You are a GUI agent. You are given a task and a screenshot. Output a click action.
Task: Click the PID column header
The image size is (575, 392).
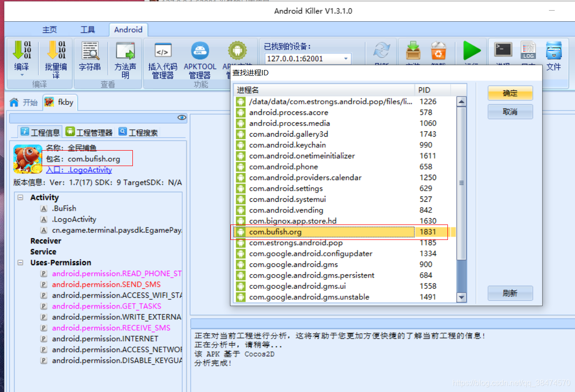pyautogui.click(x=432, y=90)
